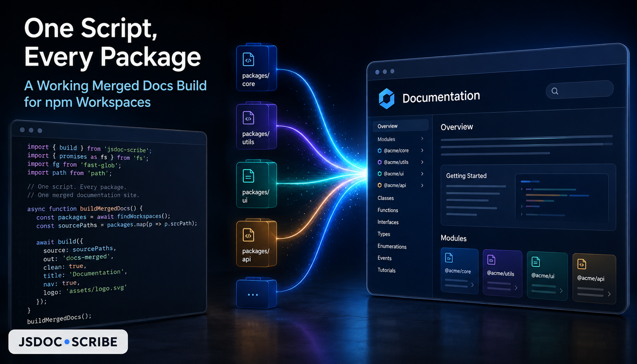Click the hexagon icon beside @acme/utils in sidebar
637x364 pixels.
380,162
